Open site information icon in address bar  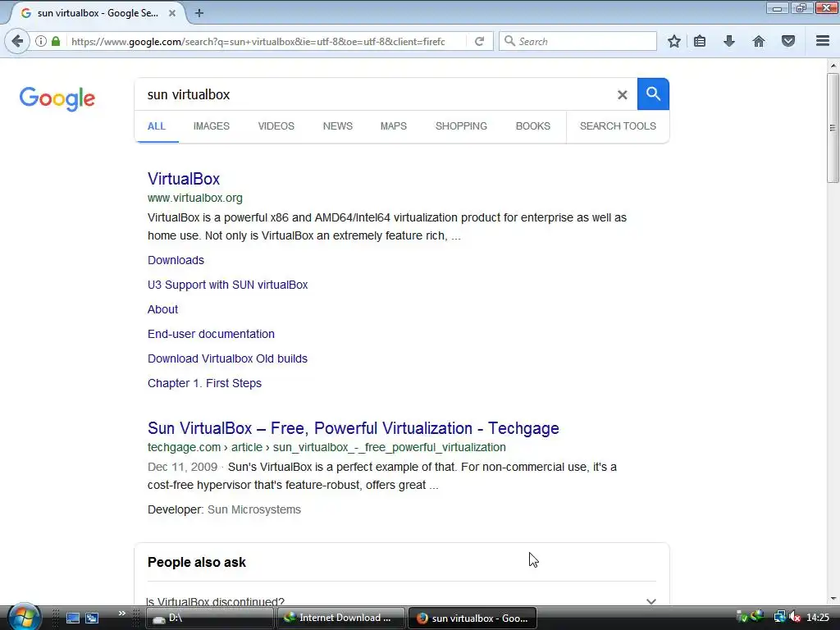41,41
